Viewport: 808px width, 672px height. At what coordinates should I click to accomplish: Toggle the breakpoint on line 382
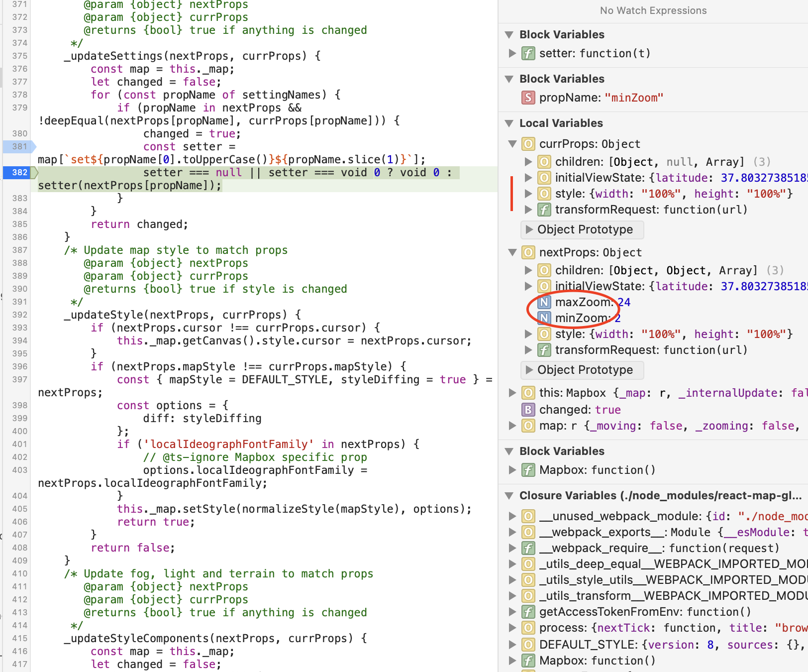[19, 172]
